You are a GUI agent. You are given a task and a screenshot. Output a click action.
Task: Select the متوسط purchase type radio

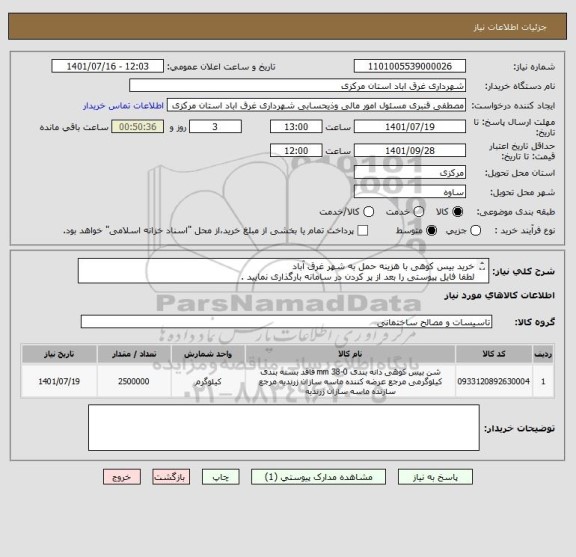(x=431, y=231)
